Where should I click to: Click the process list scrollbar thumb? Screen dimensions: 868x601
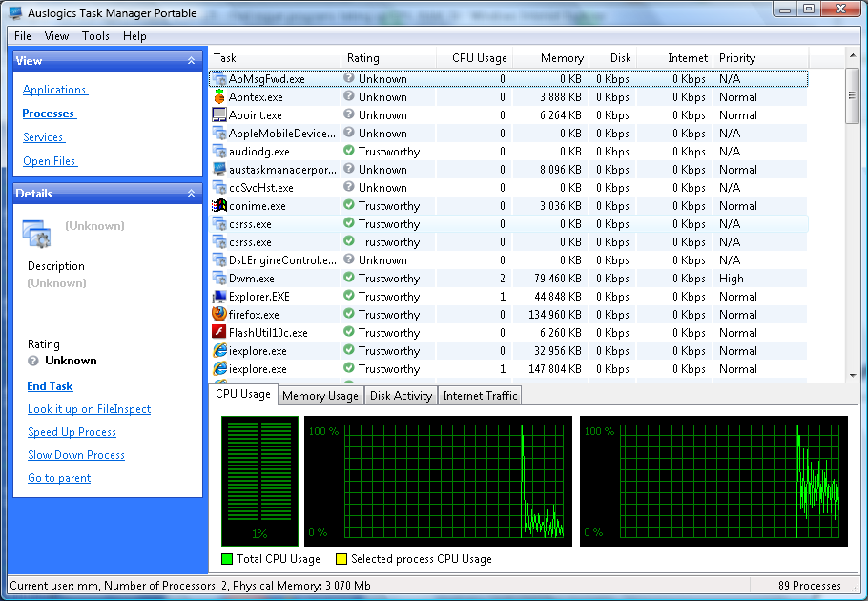coord(853,95)
